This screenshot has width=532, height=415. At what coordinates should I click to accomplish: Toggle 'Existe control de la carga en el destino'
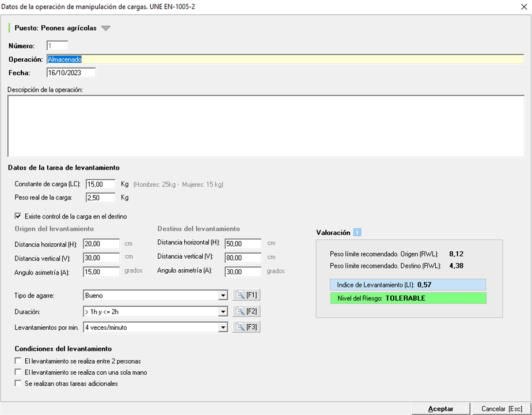(x=18, y=217)
